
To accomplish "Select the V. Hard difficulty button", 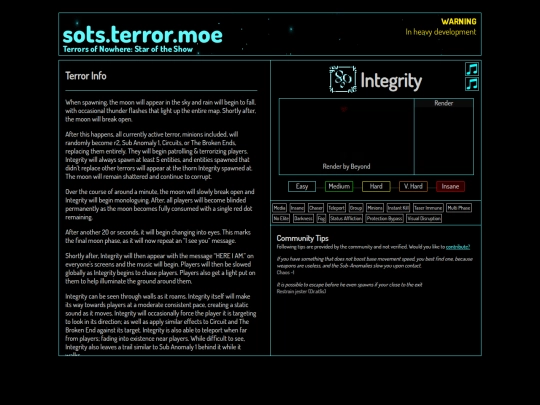I will 413,186.
